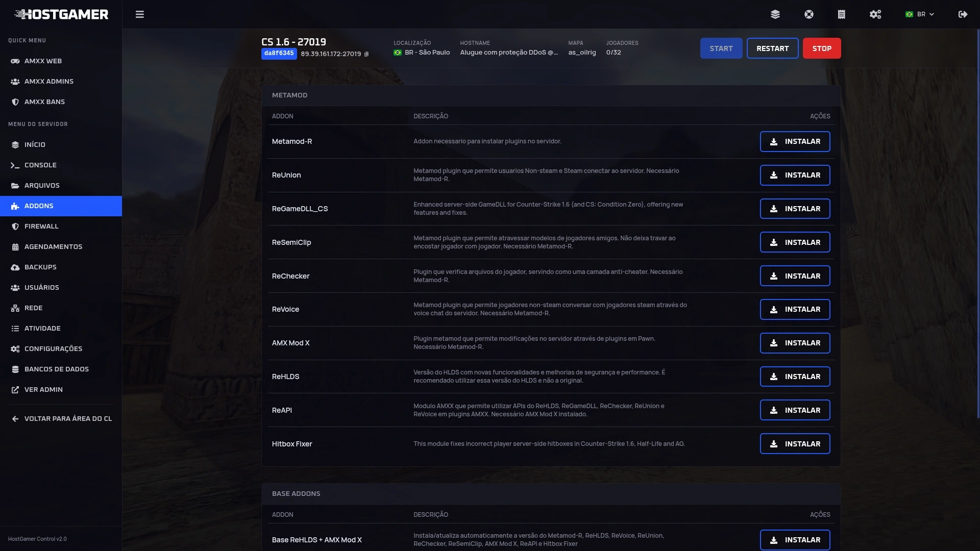Image resolution: width=980 pixels, height=551 pixels.
Task: Open Agendamentos schedules
Action: [61, 246]
